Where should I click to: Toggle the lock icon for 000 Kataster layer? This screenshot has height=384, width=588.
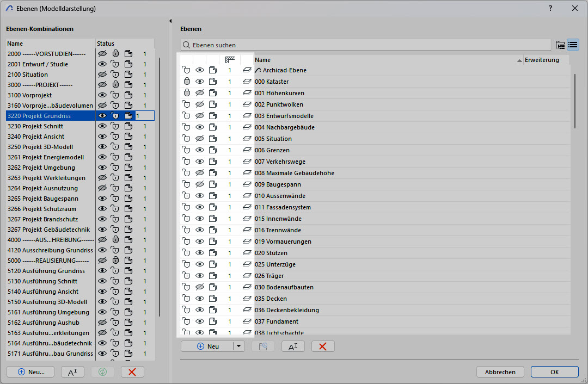pos(186,81)
